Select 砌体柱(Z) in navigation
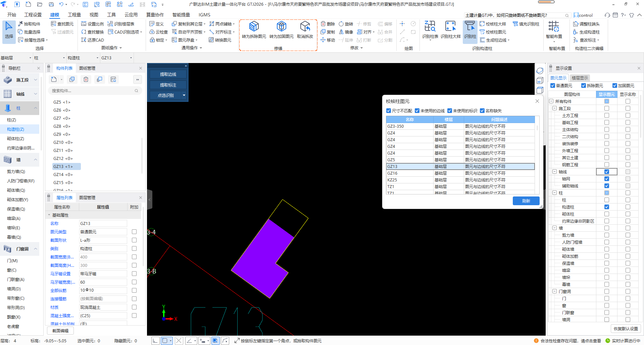 point(15,138)
